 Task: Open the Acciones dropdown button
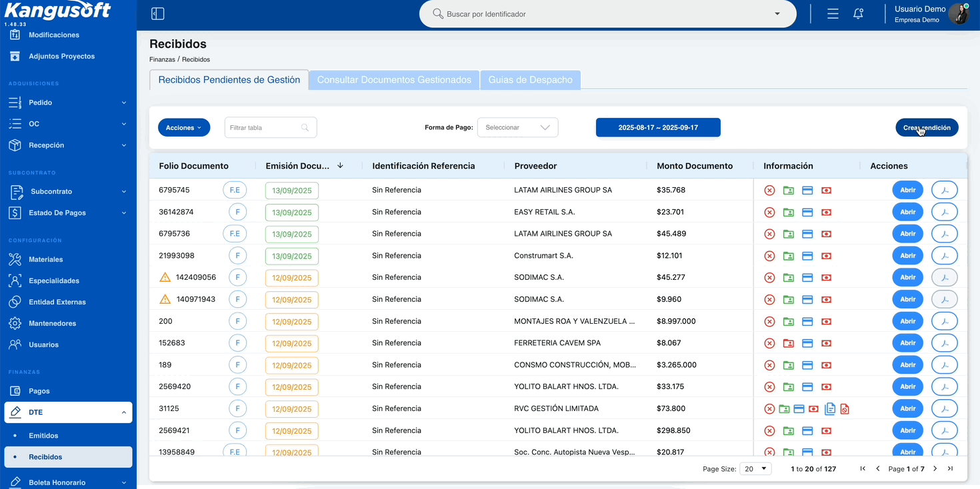(x=184, y=127)
